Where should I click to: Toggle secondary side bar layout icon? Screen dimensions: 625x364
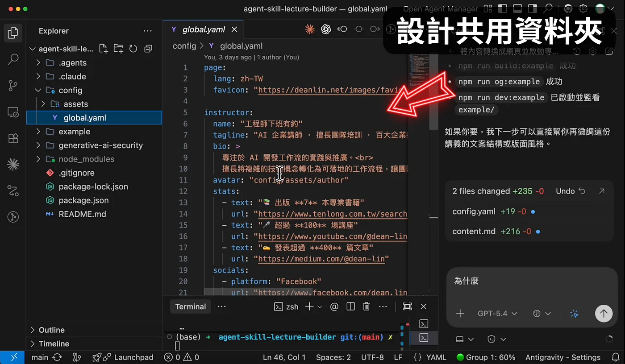click(532, 8)
